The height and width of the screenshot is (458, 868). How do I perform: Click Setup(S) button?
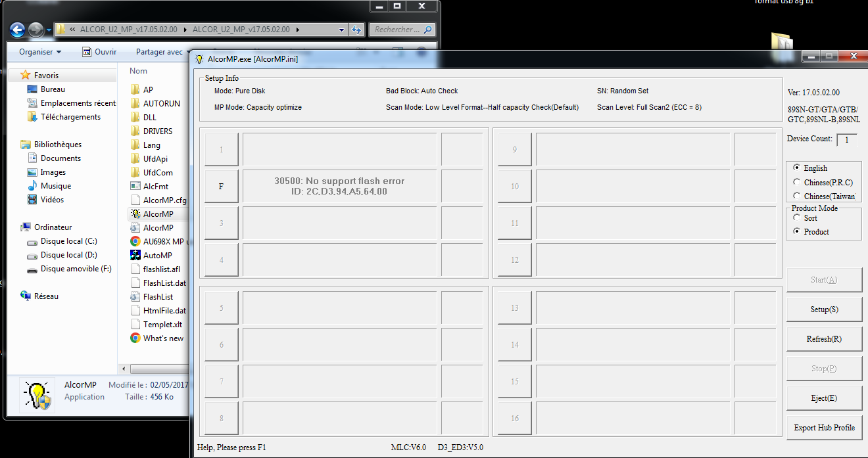coord(824,309)
